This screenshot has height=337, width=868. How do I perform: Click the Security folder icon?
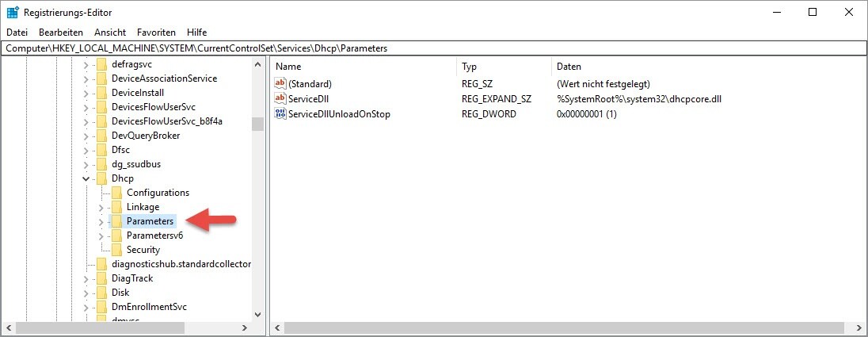tap(117, 250)
